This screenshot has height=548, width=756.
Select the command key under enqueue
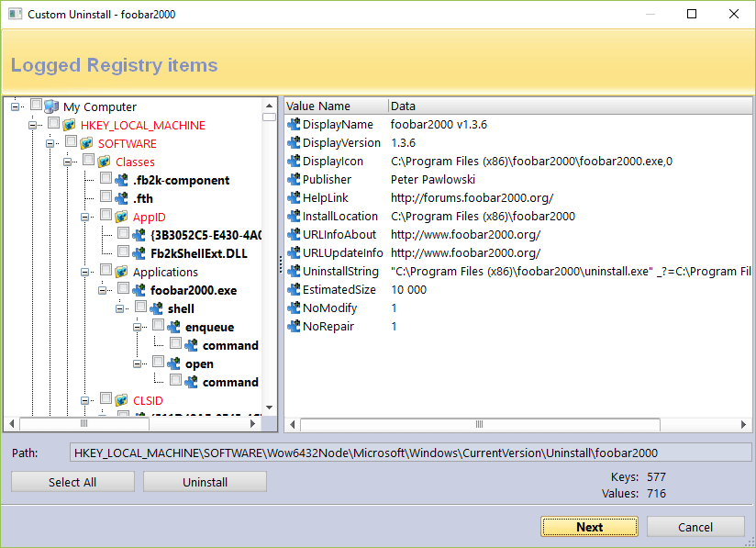click(230, 345)
